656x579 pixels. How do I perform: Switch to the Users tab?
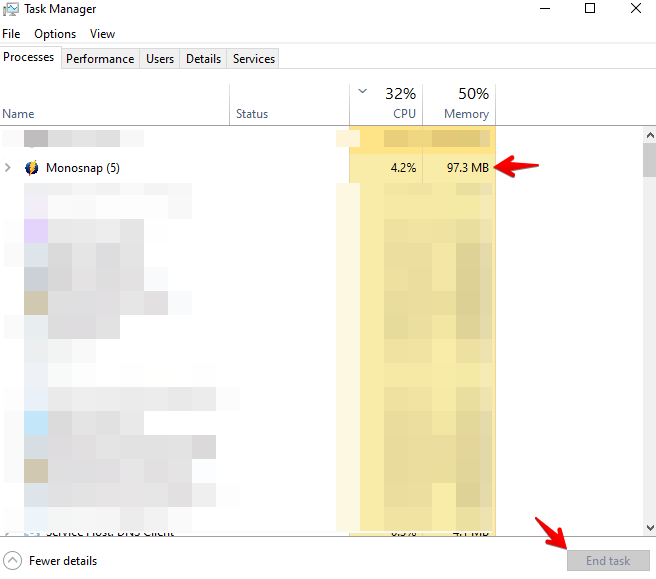[x=160, y=59]
